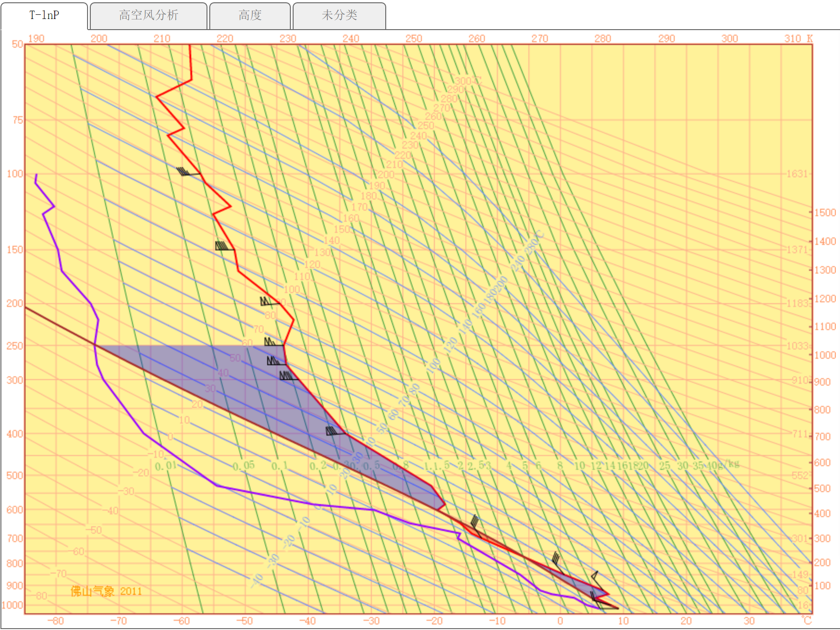The width and height of the screenshot is (840, 630).
Task: Click the 1000 hPa pressure axis label
Action: pyautogui.click(x=13, y=605)
